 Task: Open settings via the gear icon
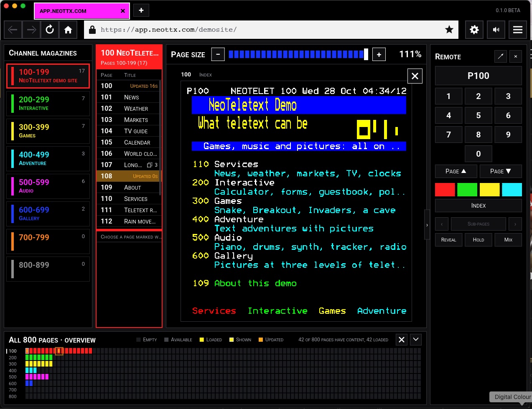coord(474,30)
